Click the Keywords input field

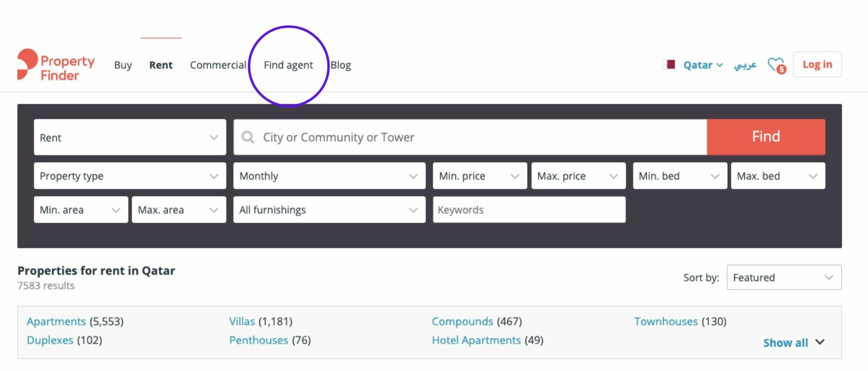(528, 210)
